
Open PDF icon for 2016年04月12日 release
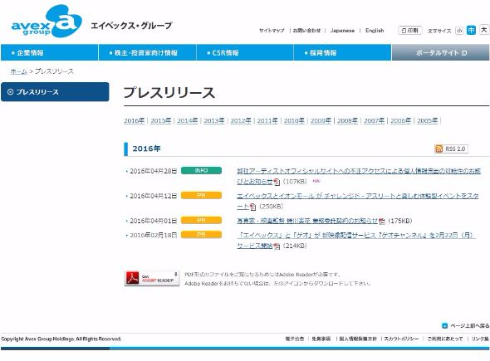pyautogui.click(x=253, y=207)
